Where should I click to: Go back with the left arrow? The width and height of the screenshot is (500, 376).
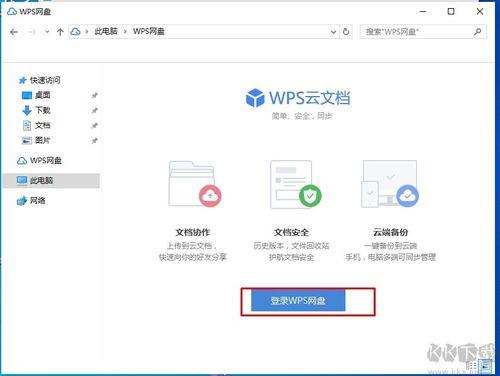(14, 32)
